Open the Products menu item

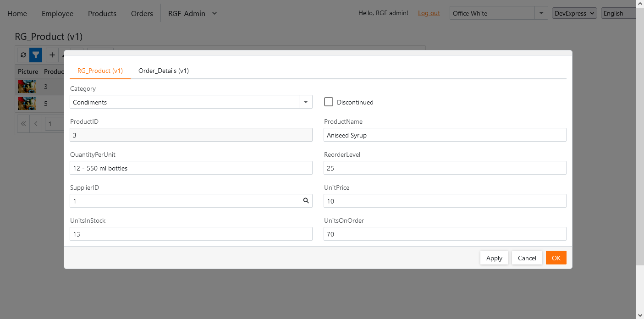102,13
